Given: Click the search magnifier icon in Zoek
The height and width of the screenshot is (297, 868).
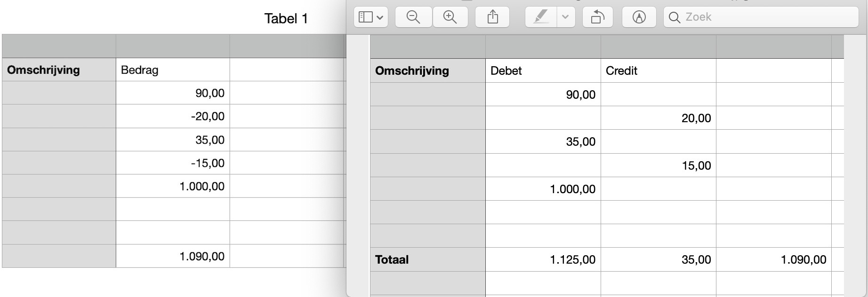Looking at the screenshot, I should click(x=674, y=17).
